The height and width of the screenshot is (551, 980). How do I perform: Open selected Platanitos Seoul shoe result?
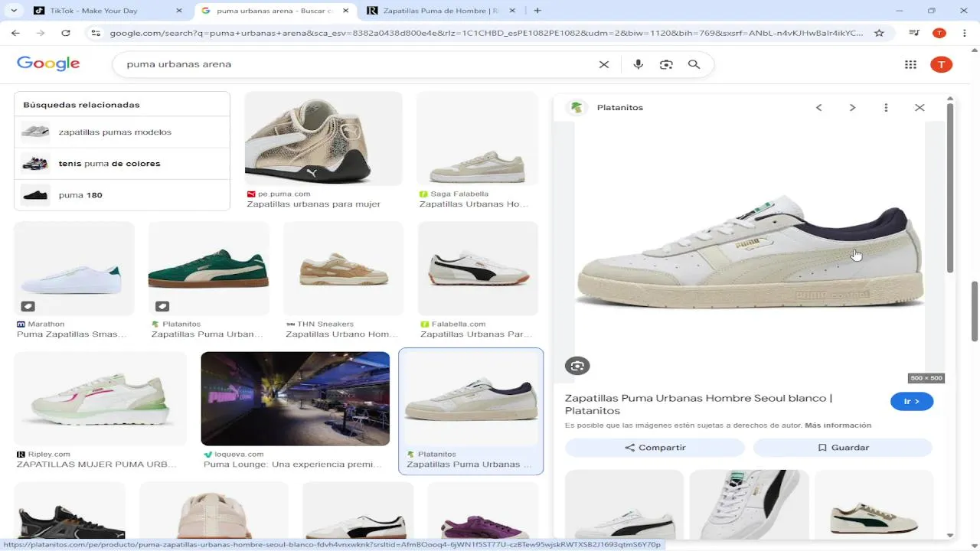[x=471, y=399]
